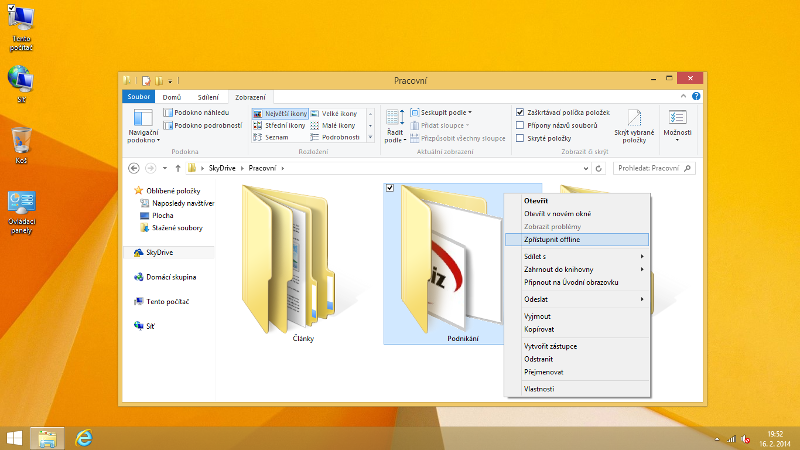Click the up arrow navigation button
Screen dimensions: 800x450
point(177,168)
